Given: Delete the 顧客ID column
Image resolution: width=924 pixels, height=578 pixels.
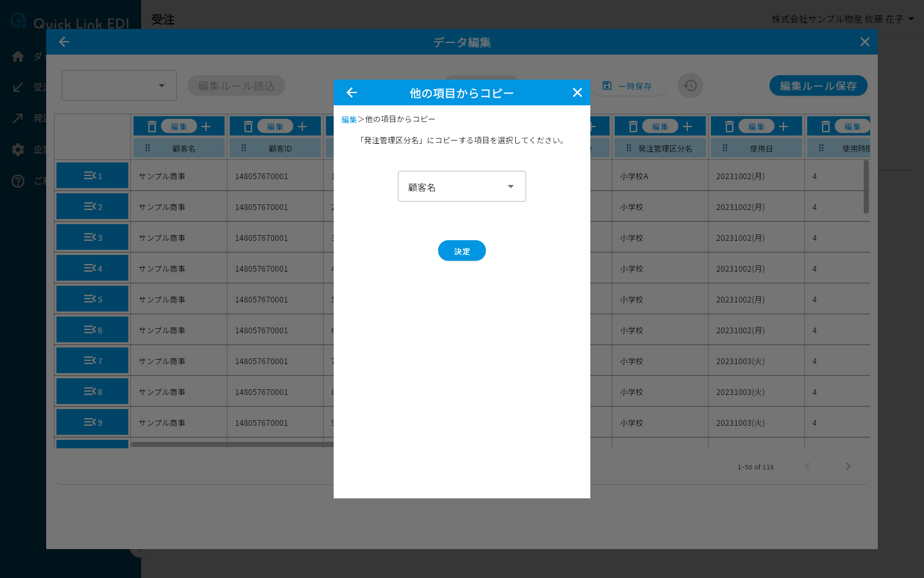Looking at the screenshot, I should click(x=248, y=127).
